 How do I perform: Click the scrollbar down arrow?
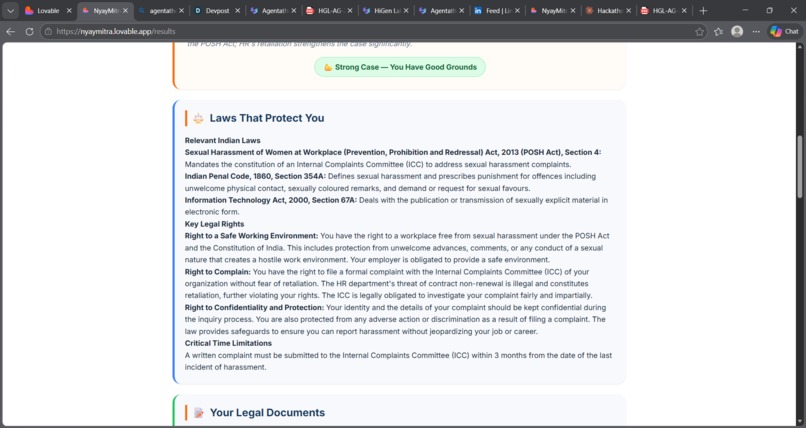click(x=799, y=421)
